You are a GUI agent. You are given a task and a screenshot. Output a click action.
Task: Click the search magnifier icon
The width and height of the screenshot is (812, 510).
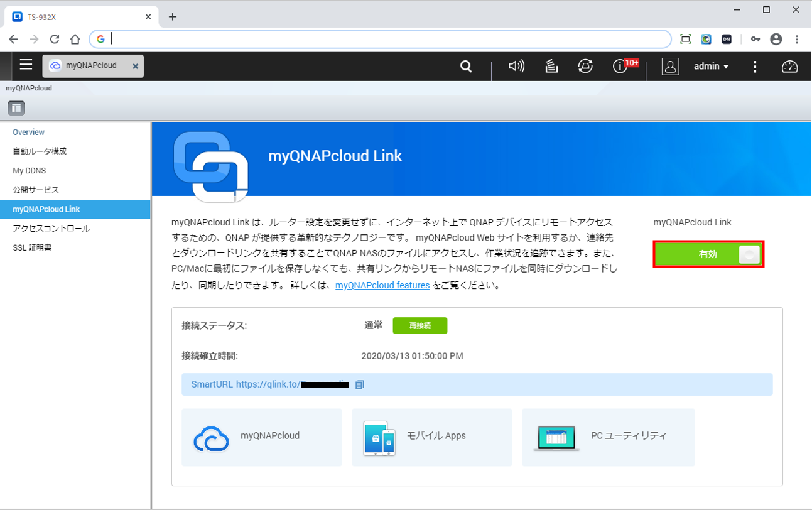tap(465, 67)
